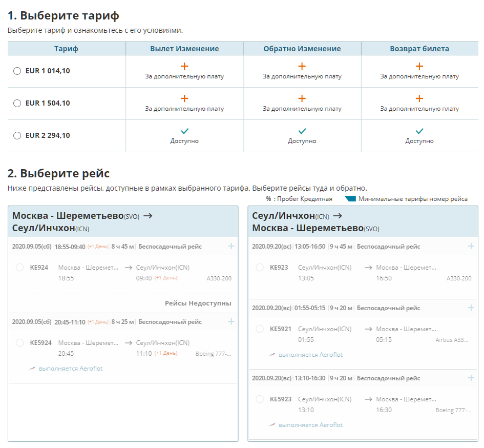484x448 pixels.
Task: Click arrival time 05:15 for KE5921
Action: pyautogui.click(x=384, y=340)
